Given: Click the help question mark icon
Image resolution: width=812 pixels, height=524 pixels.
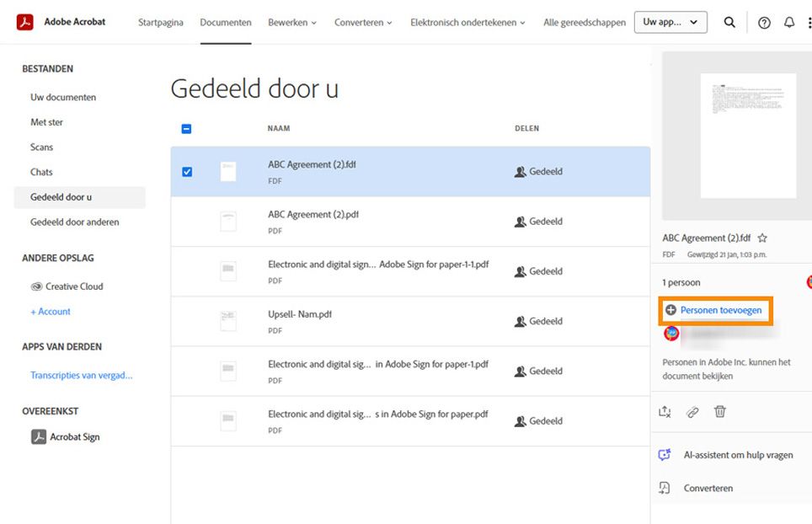Looking at the screenshot, I should click(x=763, y=23).
